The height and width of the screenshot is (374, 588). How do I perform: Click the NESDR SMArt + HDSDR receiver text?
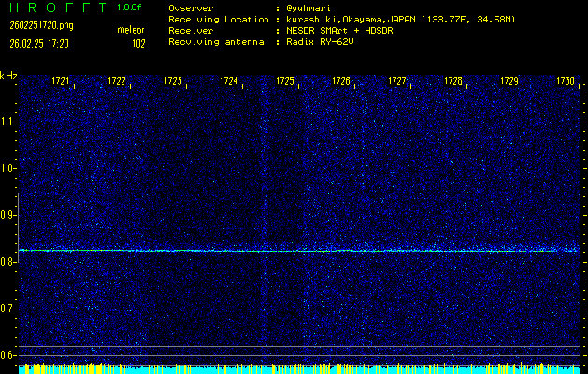tap(337, 31)
